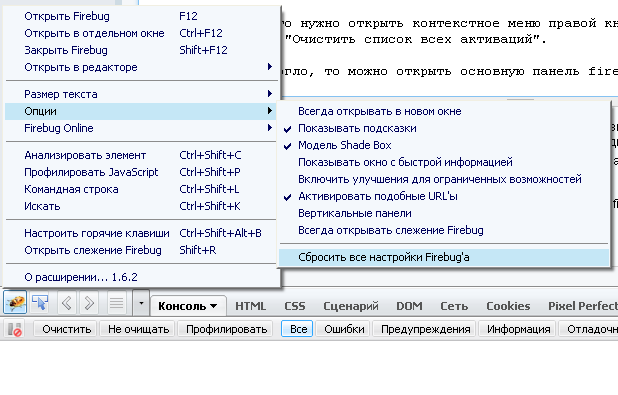Click the Не очищать button
Viewport: 618px width, 395px height.
(138, 329)
